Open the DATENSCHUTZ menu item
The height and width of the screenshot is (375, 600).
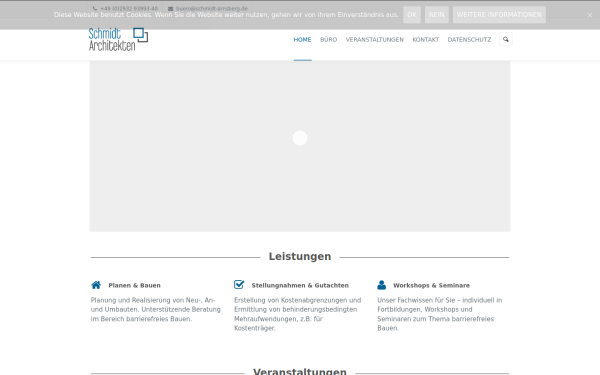click(x=469, y=39)
